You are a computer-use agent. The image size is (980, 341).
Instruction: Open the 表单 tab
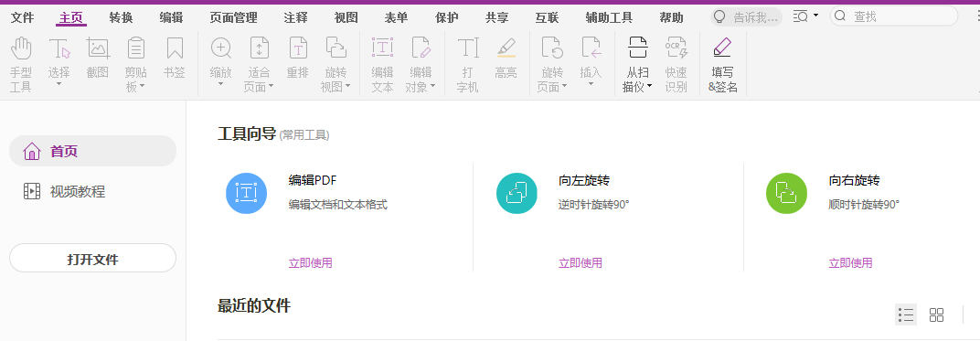(396, 18)
